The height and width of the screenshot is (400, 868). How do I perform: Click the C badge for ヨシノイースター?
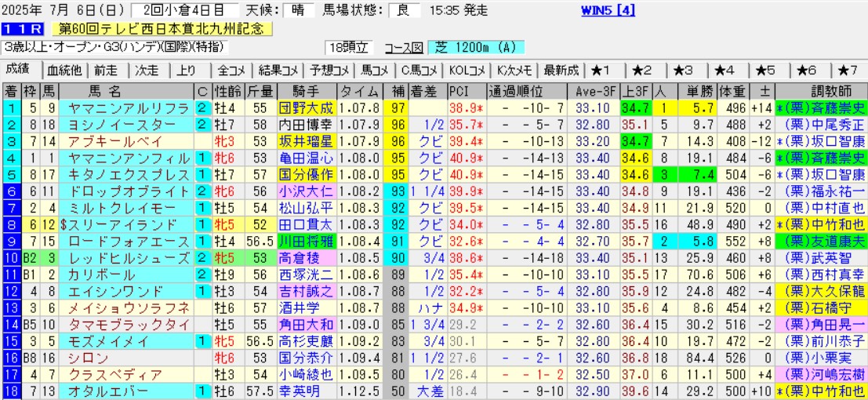pos(203,125)
